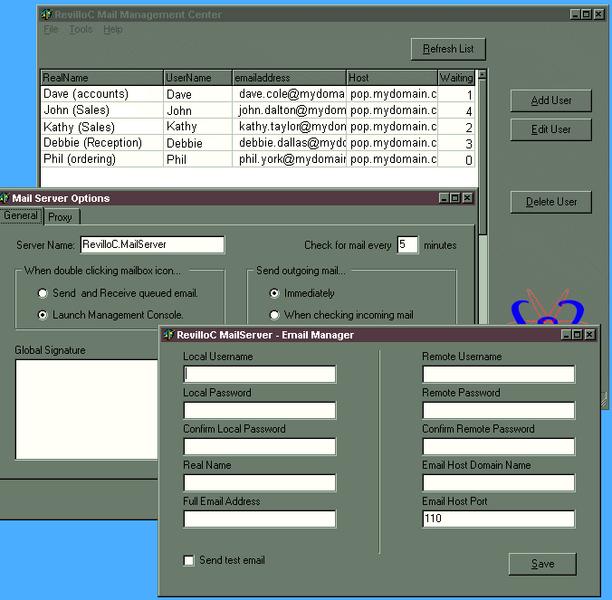The image size is (612, 600).
Task: Open the File menu in Mail Management Center
Action: click(x=51, y=29)
